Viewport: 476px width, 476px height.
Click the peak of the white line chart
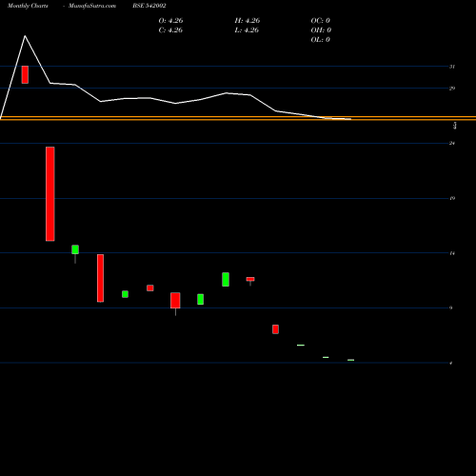coord(25,36)
